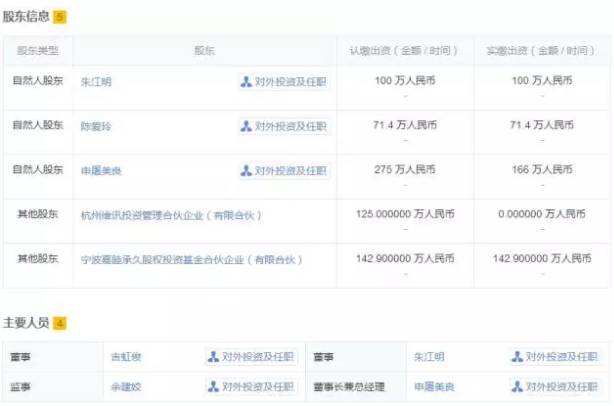Open shareholder 陈爱玲's profile link
The height and width of the screenshot is (406, 614).
pyautogui.click(x=96, y=126)
